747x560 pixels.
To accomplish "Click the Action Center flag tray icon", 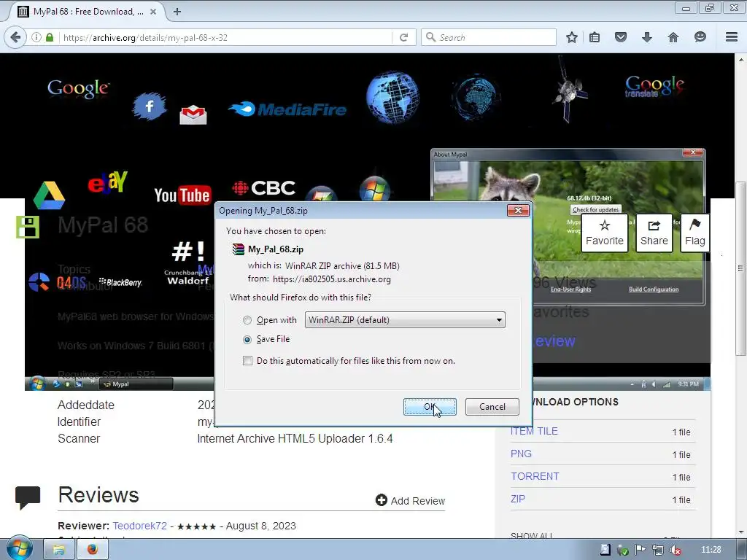I will coord(640,550).
